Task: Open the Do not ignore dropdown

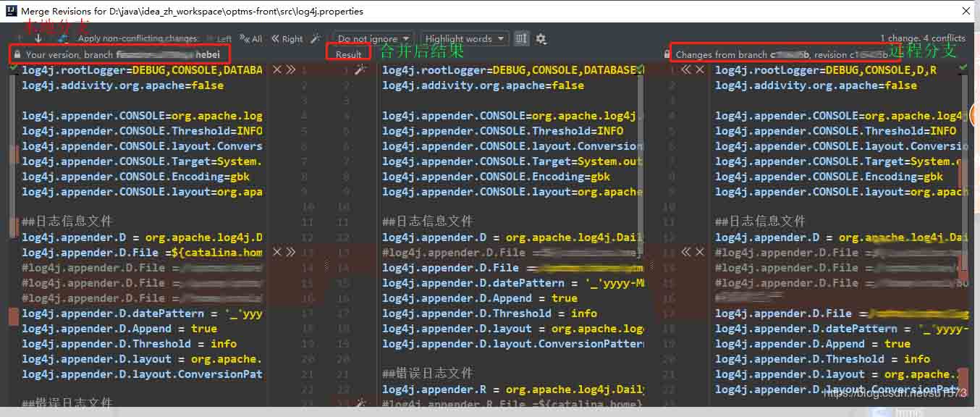Action: pyautogui.click(x=373, y=39)
